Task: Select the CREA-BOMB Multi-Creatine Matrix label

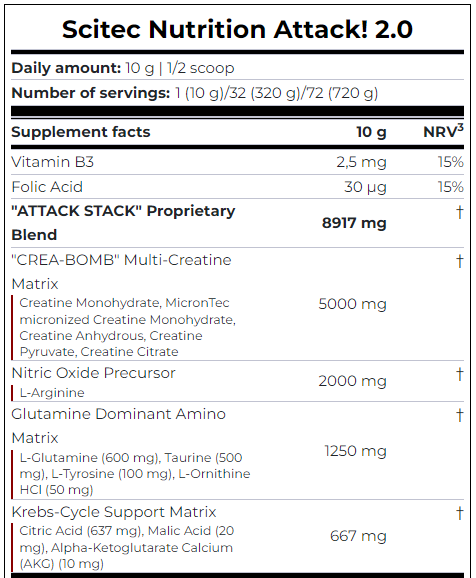Action: tap(121, 272)
